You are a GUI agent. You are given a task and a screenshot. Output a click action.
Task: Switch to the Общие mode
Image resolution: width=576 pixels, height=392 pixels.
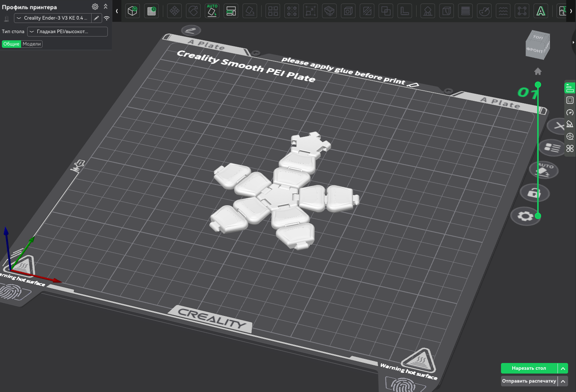(x=11, y=44)
